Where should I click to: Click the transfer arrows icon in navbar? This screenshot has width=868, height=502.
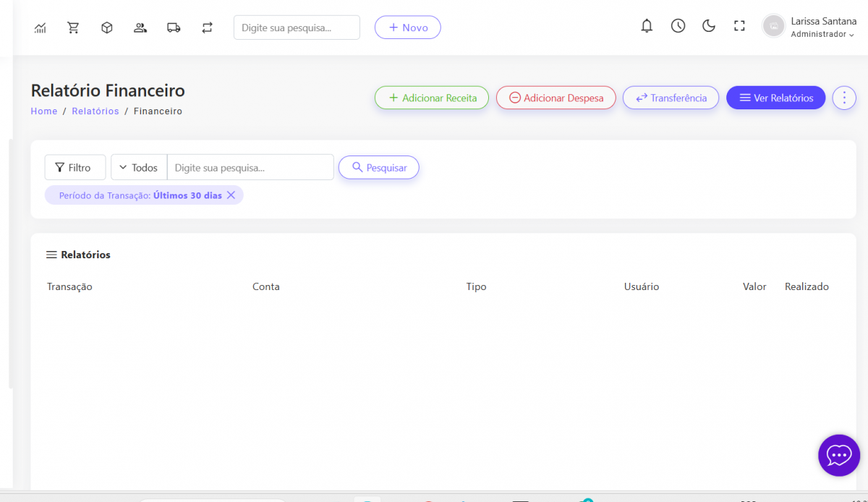click(208, 27)
